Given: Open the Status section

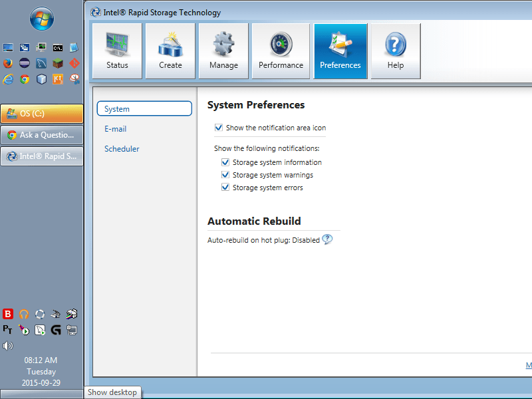Looking at the screenshot, I should point(117,51).
